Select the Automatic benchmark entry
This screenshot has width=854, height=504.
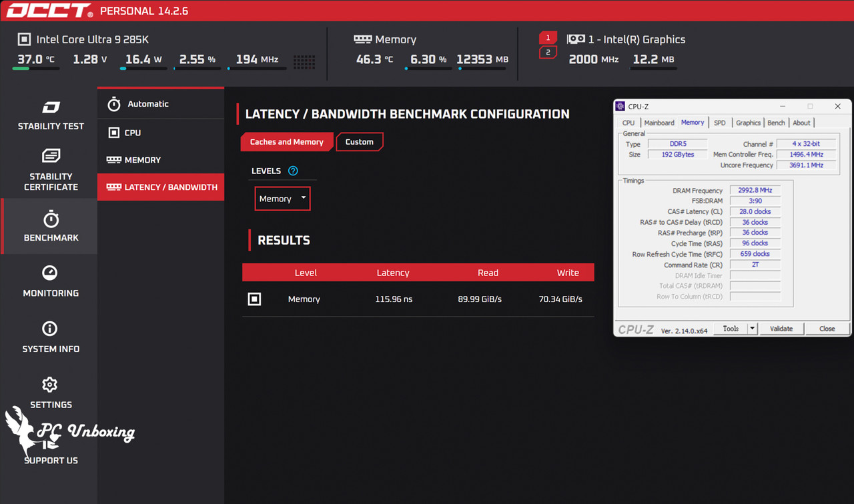point(161,104)
